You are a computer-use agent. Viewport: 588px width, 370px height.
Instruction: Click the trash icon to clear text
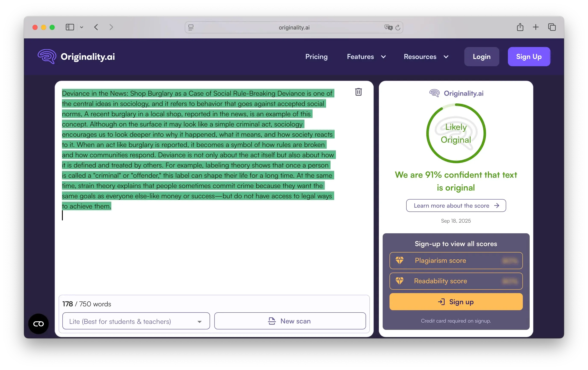tap(358, 92)
